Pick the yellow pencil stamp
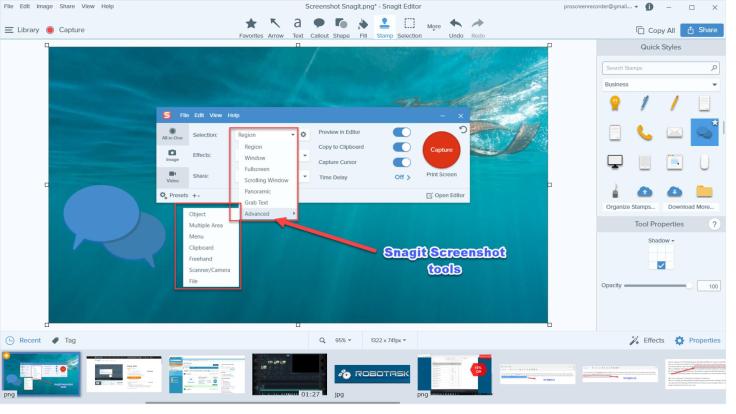The image size is (736, 414). pos(675,103)
